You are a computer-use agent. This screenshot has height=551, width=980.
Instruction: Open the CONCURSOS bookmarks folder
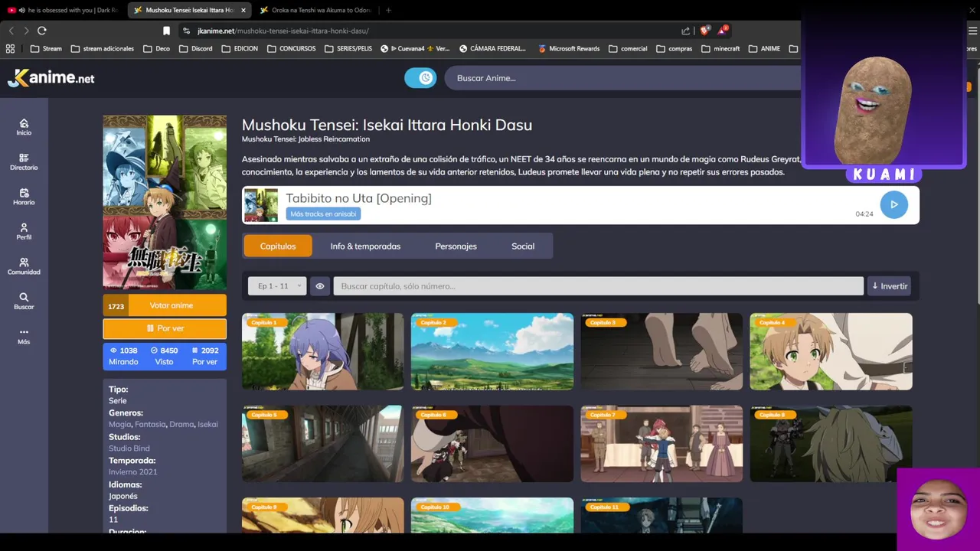click(291, 48)
